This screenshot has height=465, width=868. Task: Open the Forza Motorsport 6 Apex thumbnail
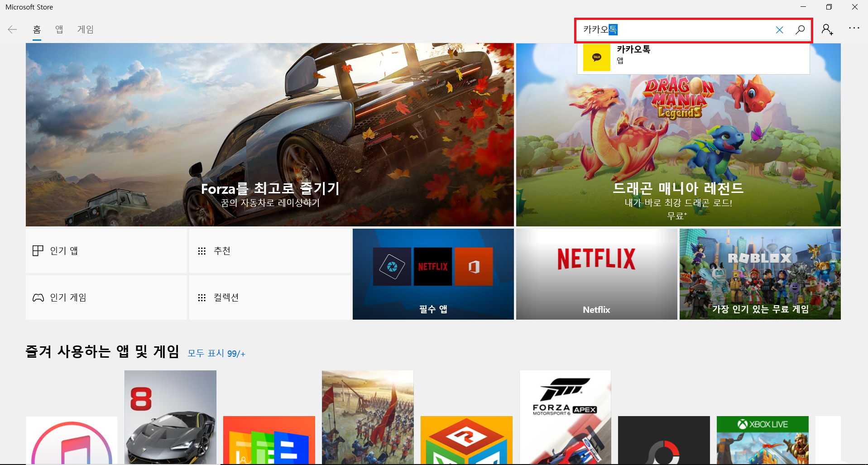tap(565, 417)
